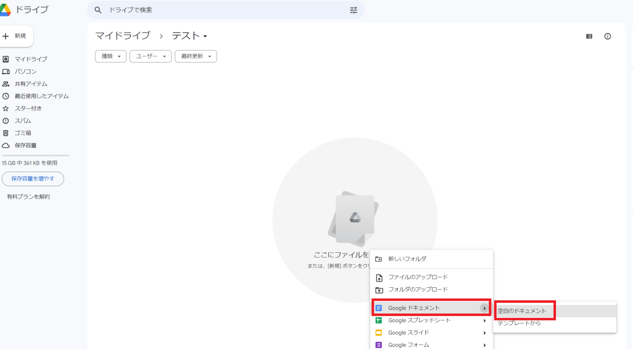Screen dimensions: 644x351
Task: Select ファイルのアップロード menu item
Action: 418,277
